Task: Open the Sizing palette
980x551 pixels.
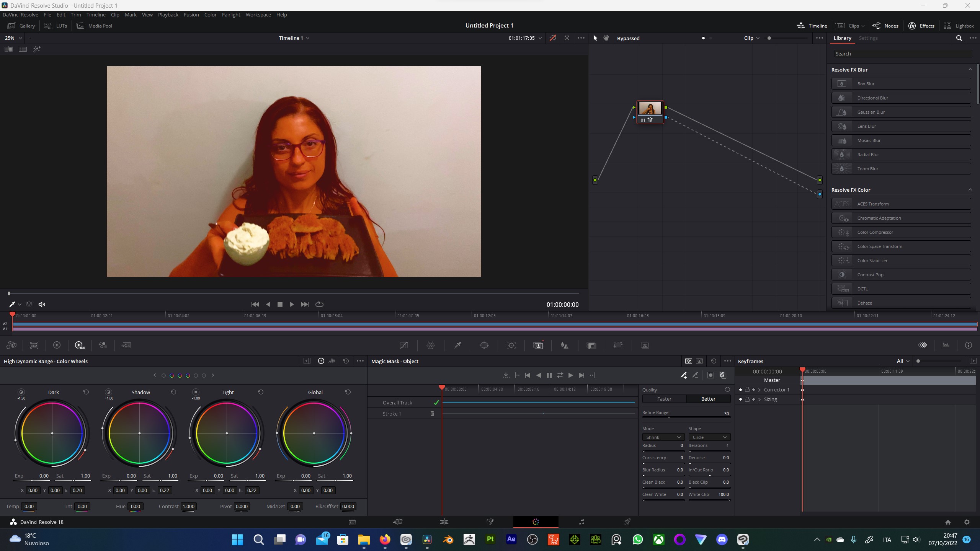Action: click(x=618, y=345)
